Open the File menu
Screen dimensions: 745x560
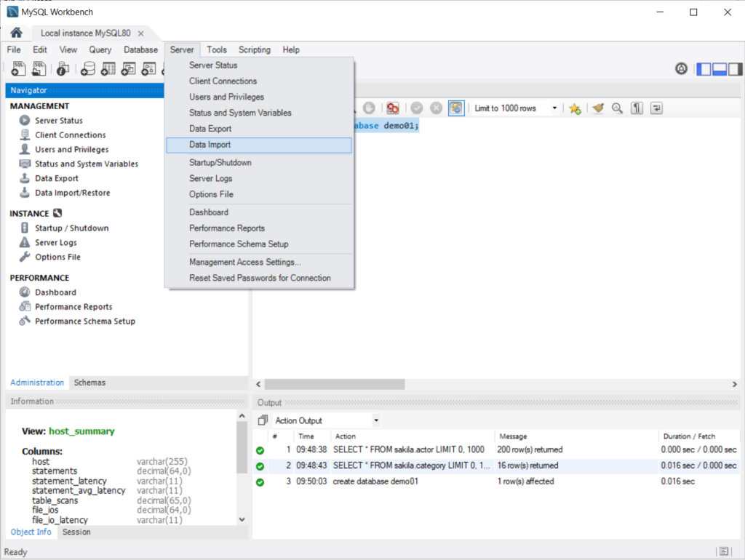pos(14,50)
